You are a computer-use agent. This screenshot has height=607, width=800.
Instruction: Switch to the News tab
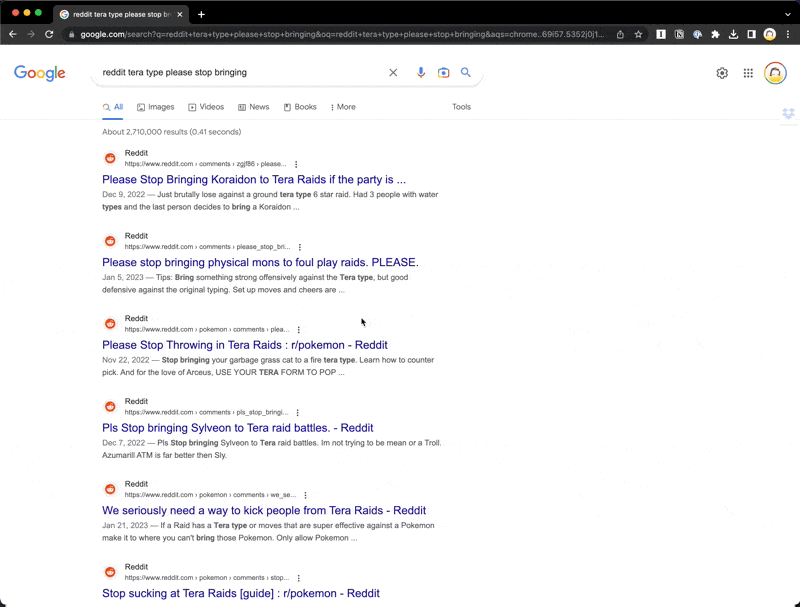(253, 107)
